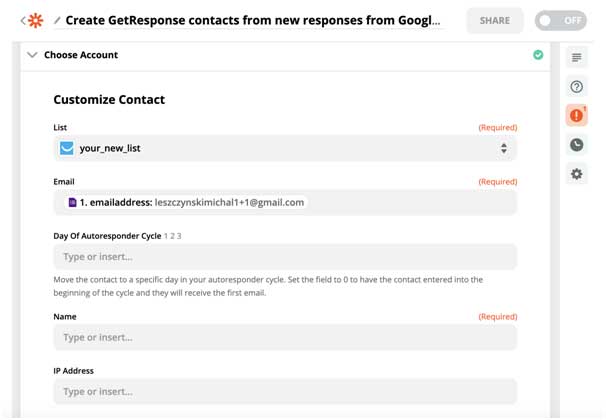This screenshot has width=606, height=420.
Task: Click the Choose Account header label
Action: 81,55
